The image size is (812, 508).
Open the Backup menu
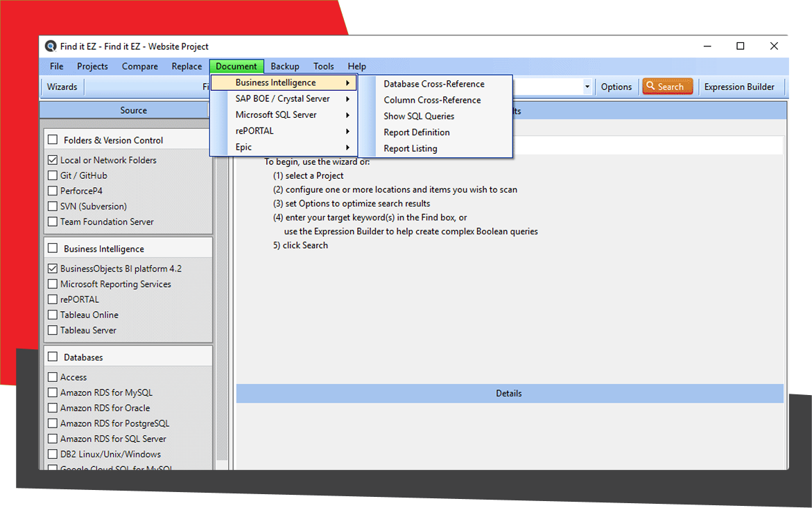coord(285,67)
